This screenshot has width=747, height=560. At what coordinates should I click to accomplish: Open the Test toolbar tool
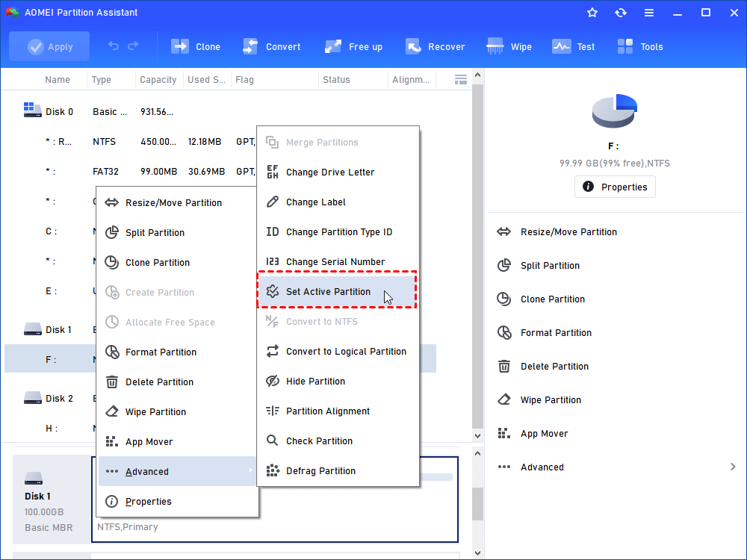(573, 46)
